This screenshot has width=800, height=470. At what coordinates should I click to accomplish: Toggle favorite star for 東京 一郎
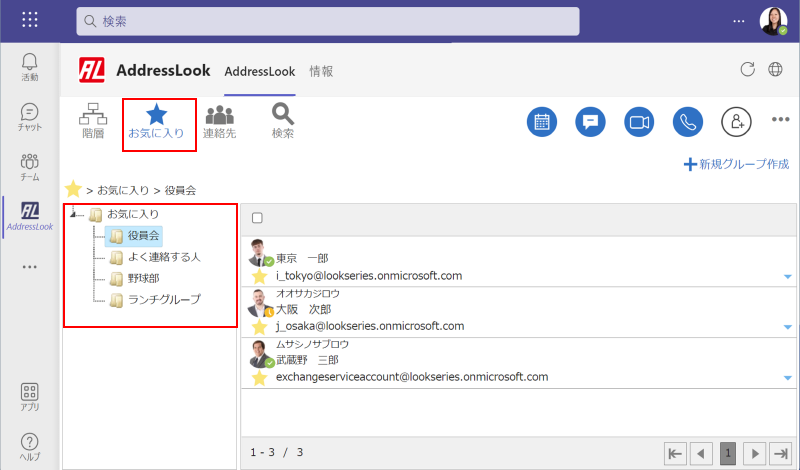(x=259, y=276)
